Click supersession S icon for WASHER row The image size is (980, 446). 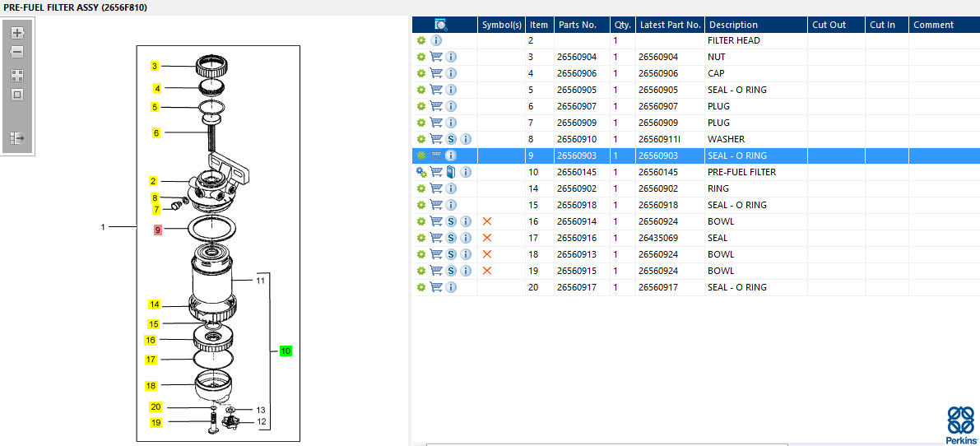tap(451, 139)
